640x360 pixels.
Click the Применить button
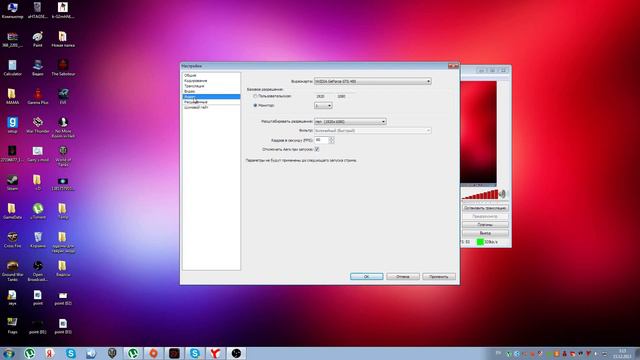pos(439,277)
